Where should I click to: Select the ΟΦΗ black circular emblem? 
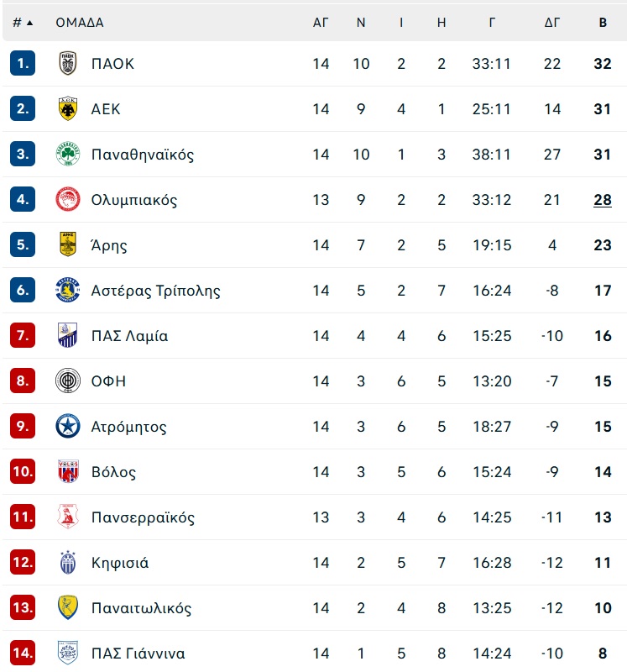tap(68, 381)
